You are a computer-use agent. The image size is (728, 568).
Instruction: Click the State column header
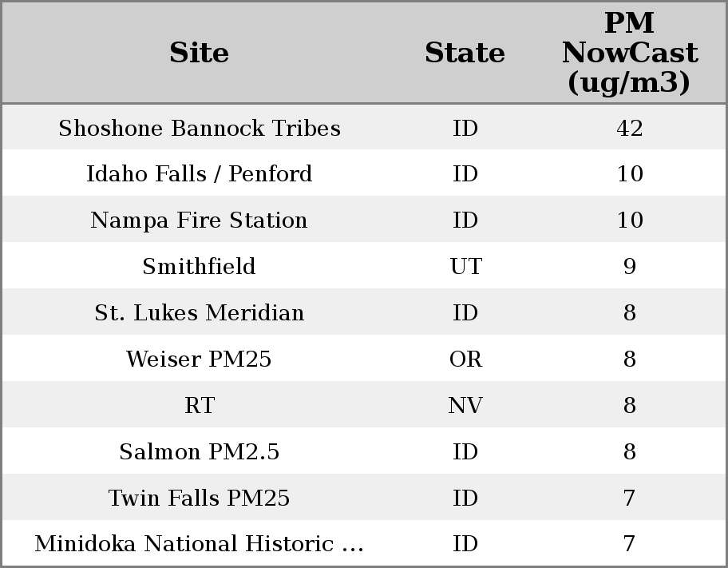(x=465, y=54)
